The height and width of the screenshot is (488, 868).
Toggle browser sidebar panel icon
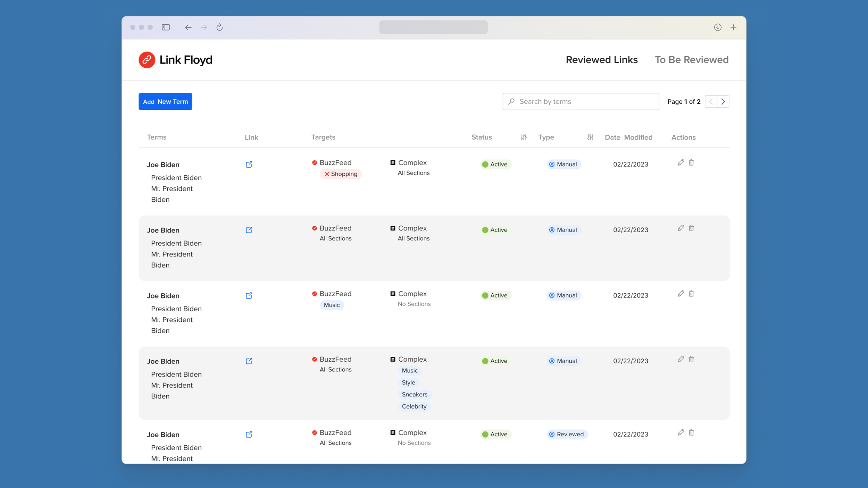click(166, 27)
